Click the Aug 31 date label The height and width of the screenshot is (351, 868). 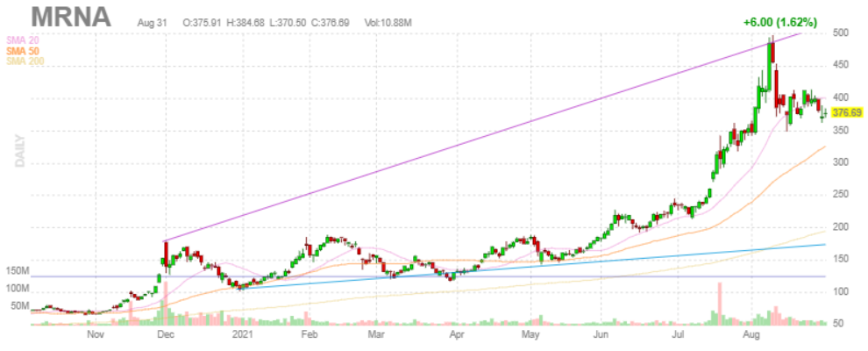(153, 23)
